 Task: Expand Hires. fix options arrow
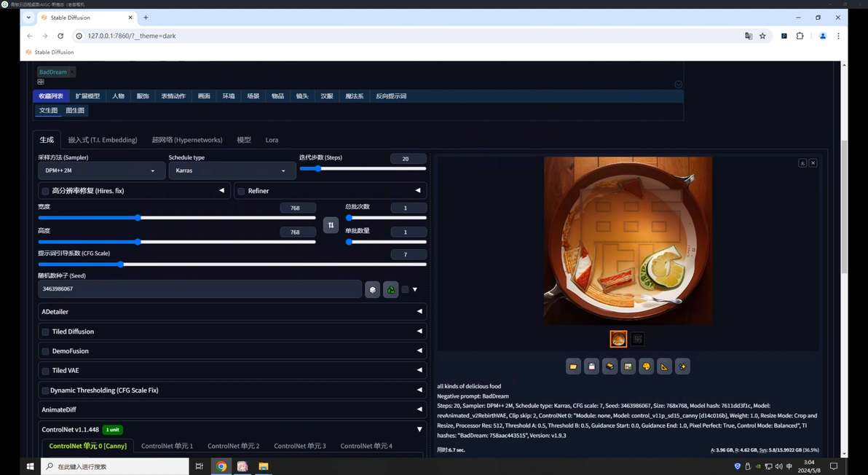click(221, 190)
